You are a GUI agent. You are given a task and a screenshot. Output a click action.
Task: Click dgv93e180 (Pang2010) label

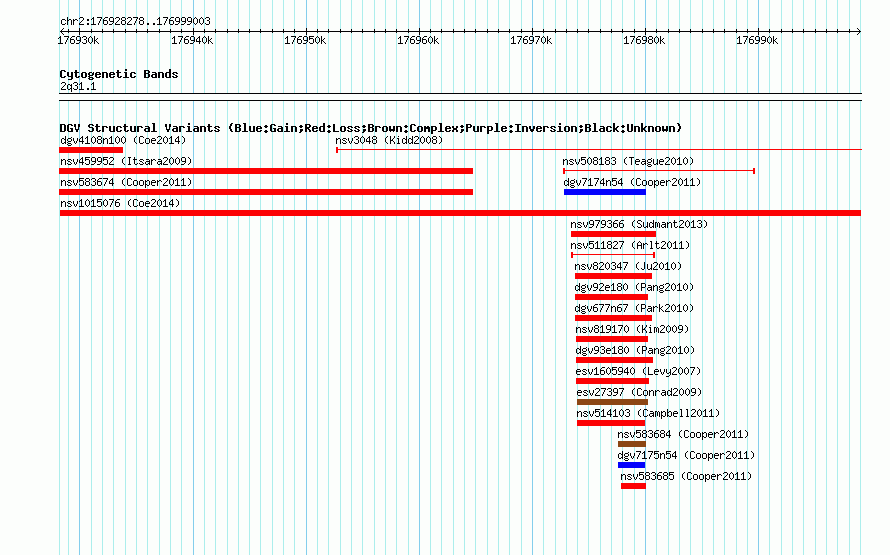coord(635,350)
